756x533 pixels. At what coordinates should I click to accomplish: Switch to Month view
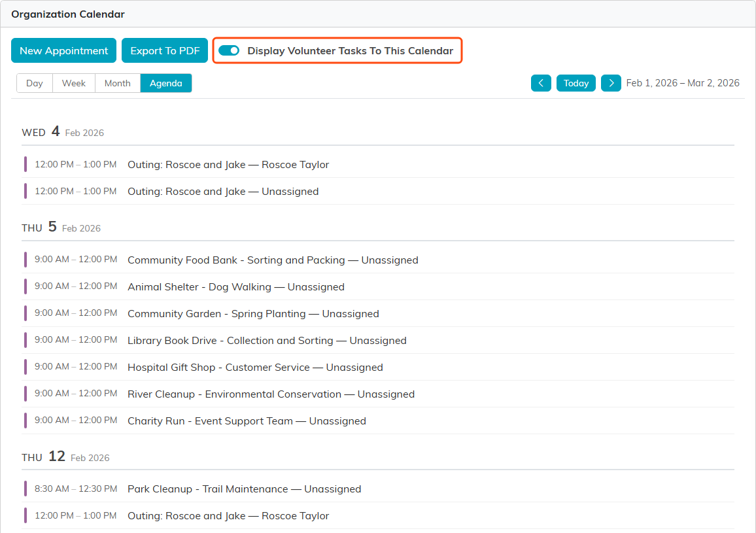[118, 83]
